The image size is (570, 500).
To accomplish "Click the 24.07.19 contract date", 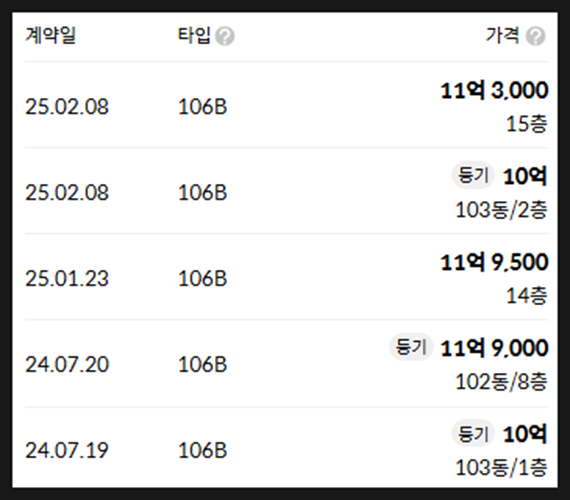I will 67,450.
